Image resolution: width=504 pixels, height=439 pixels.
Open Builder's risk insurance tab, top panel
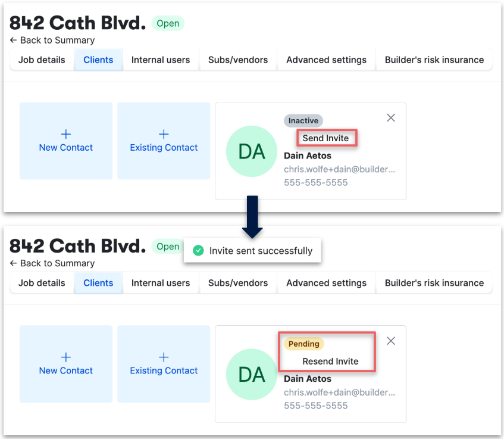[x=434, y=60]
